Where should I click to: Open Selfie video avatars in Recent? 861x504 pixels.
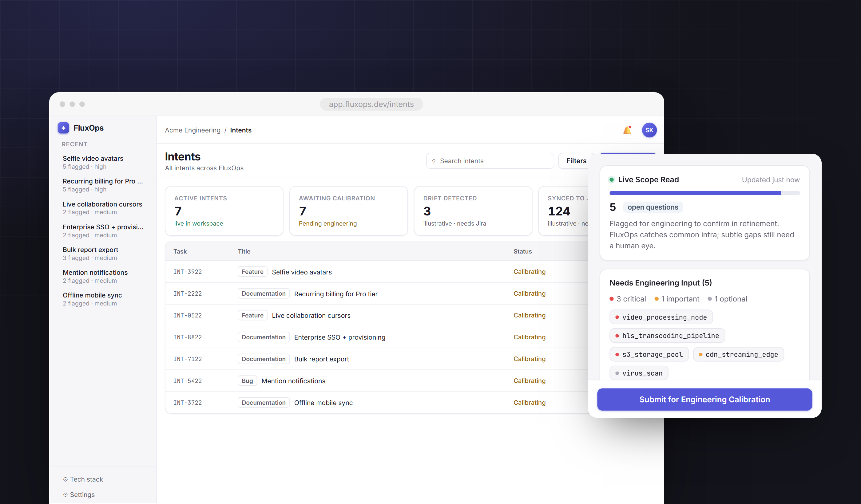pos(103,162)
